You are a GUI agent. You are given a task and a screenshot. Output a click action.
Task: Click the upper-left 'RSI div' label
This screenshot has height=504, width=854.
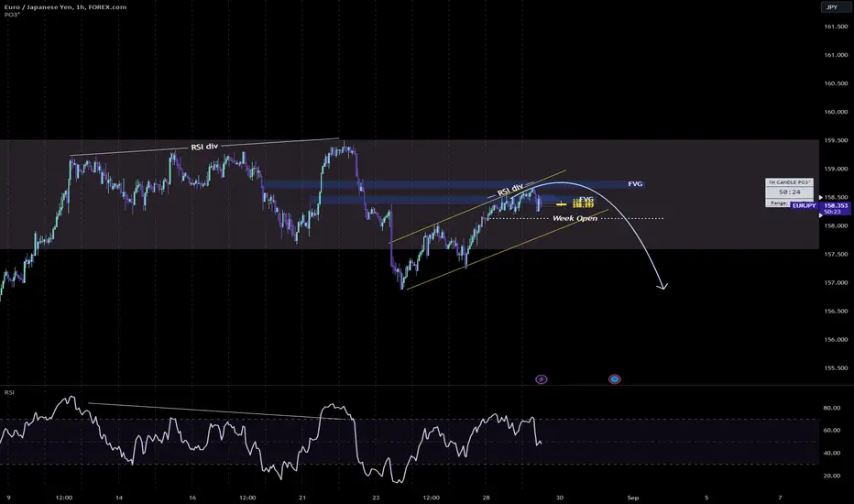pos(204,147)
